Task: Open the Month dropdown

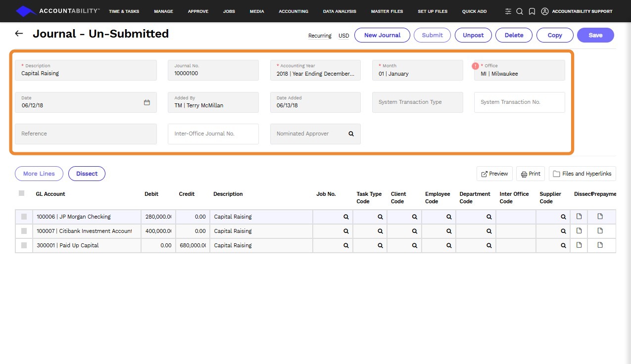Action: pyautogui.click(x=418, y=70)
